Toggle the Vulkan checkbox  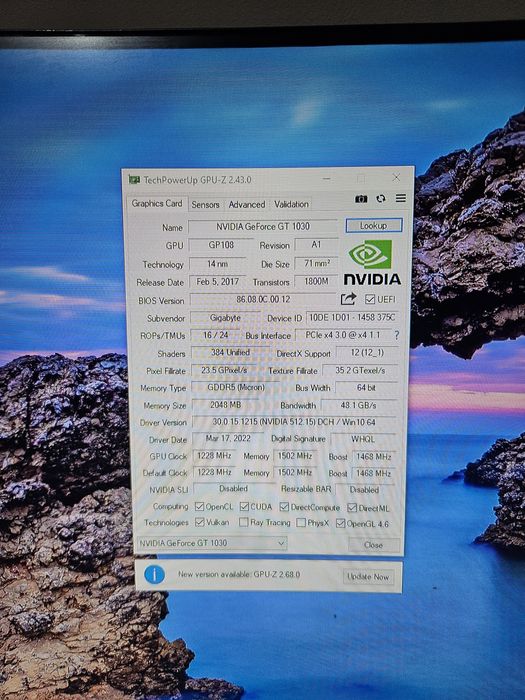tap(200, 522)
